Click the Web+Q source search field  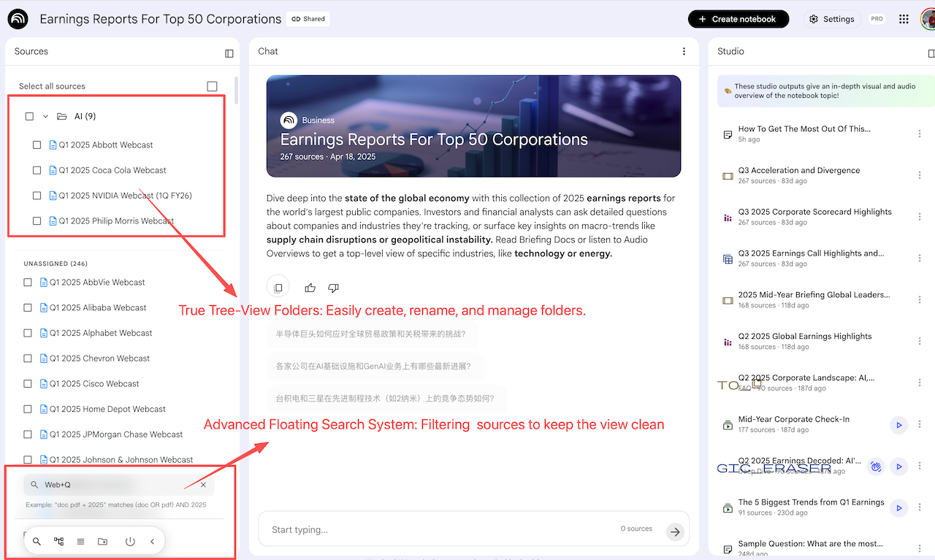click(x=119, y=485)
